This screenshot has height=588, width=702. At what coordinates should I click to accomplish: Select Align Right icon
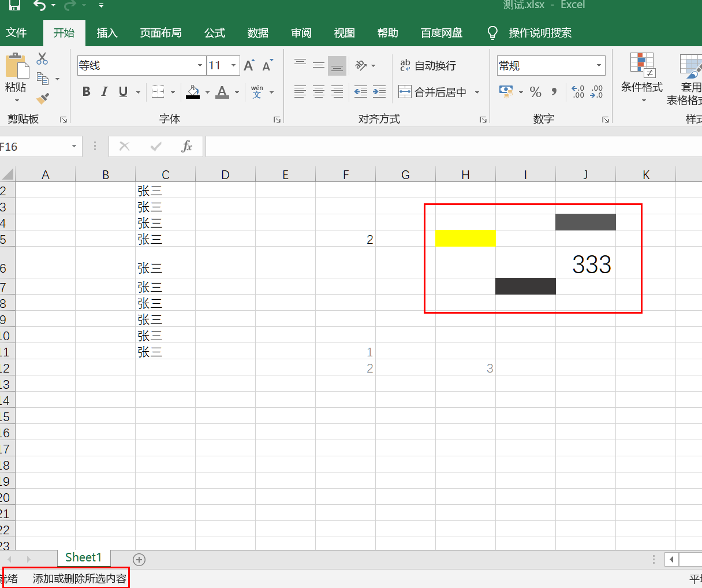[x=337, y=92]
